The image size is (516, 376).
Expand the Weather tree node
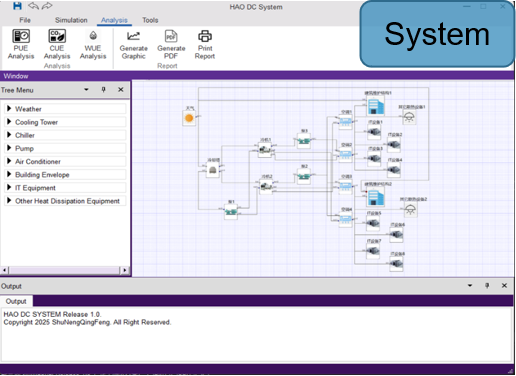click(x=9, y=109)
